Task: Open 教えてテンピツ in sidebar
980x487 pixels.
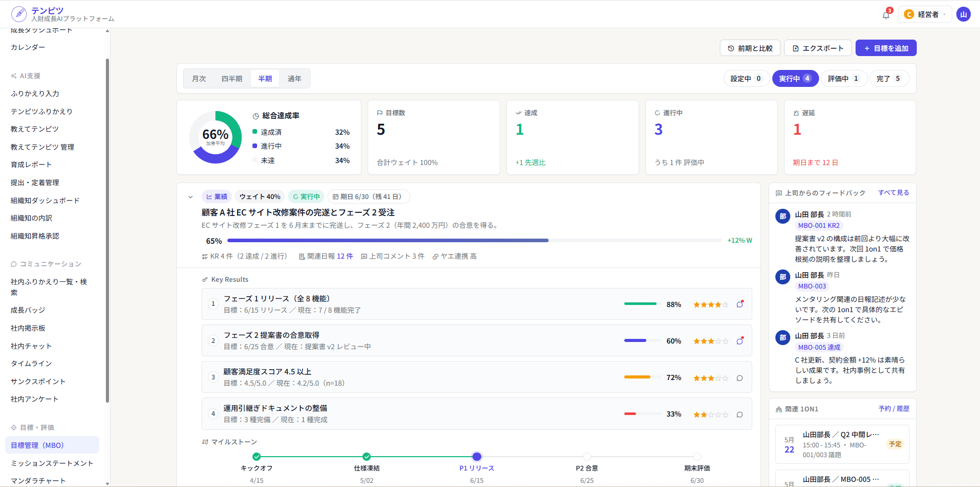Action: 35,129
